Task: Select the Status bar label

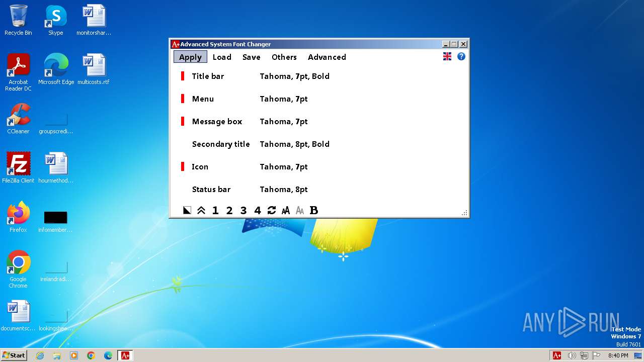Action: (211, 190)
